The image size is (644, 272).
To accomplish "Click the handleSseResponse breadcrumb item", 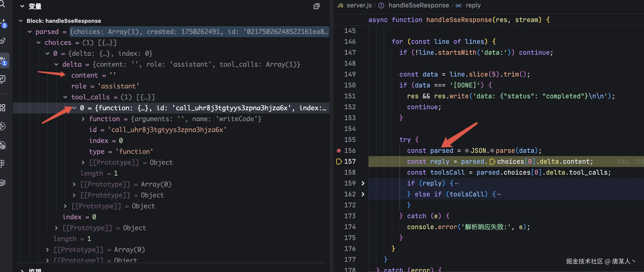I will coord(418,5).
